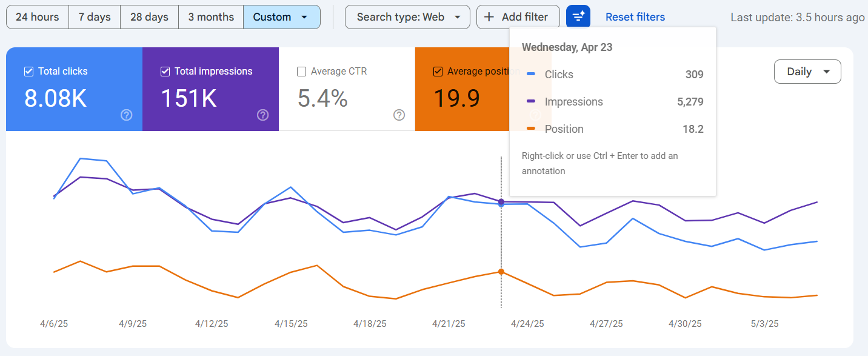Viewport: 868px width, 356px height.
Task: Click the 4/21/25 axis date label
Action: (x=449, y=324)
